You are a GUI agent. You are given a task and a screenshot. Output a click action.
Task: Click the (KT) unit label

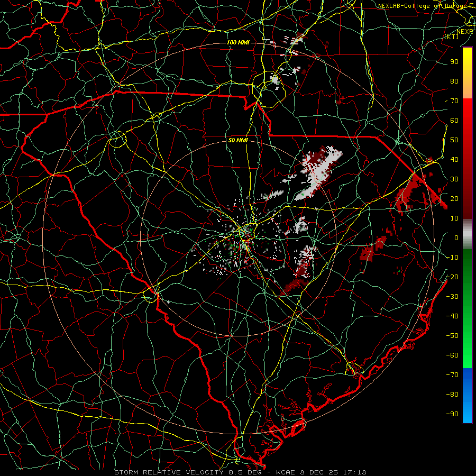pyautogui.click(x=452, y=37)
